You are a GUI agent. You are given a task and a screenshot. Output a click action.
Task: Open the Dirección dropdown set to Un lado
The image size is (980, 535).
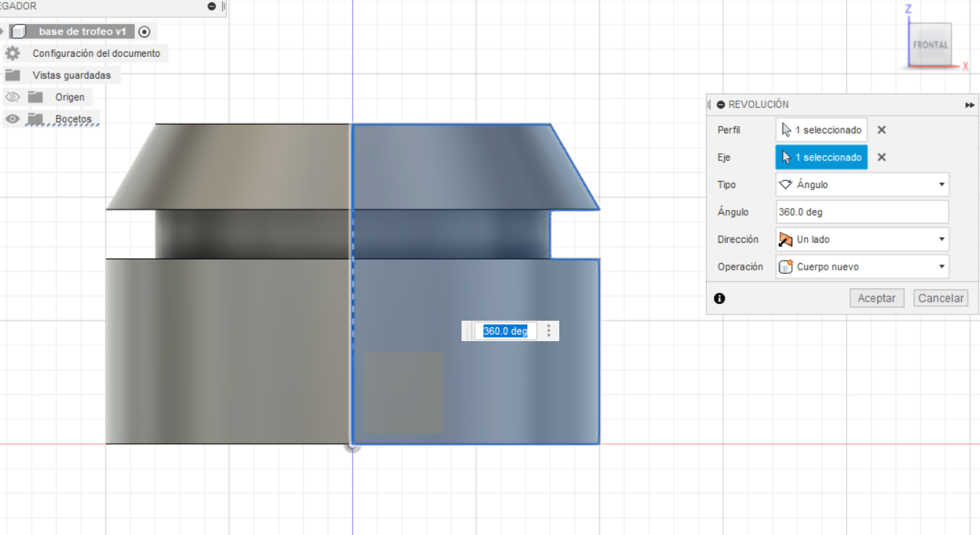(862, 239)
